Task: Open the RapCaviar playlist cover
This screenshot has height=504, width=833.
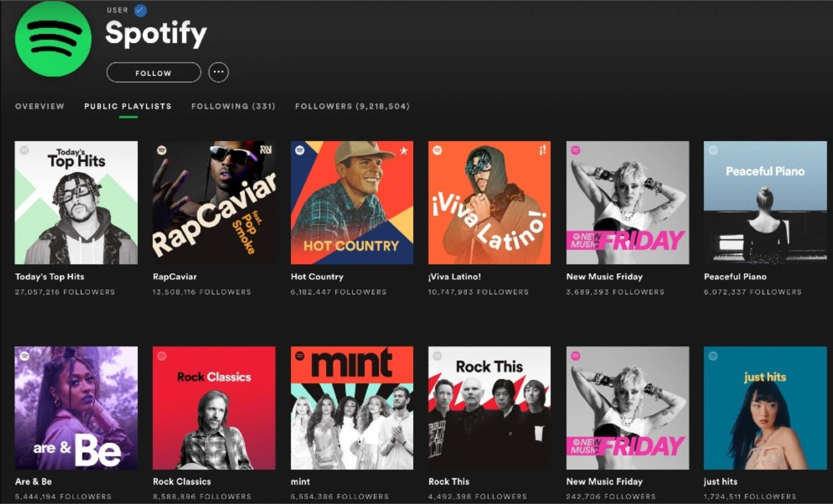Action: (x=214, y=203)
